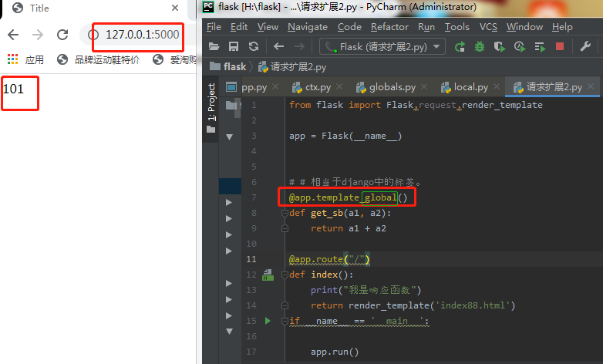Open the Tools menu

456,27
